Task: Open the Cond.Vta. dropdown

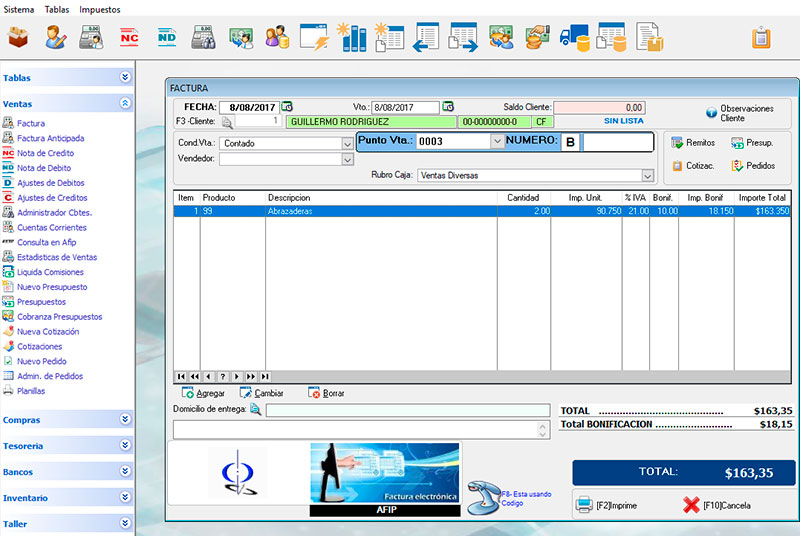Action: click(347, 143)
